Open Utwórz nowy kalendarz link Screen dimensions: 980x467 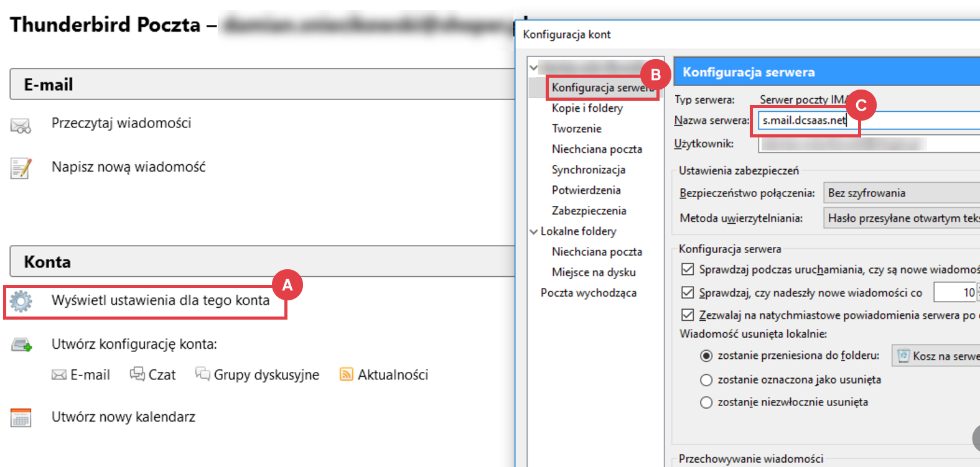(x=123, y=417)
